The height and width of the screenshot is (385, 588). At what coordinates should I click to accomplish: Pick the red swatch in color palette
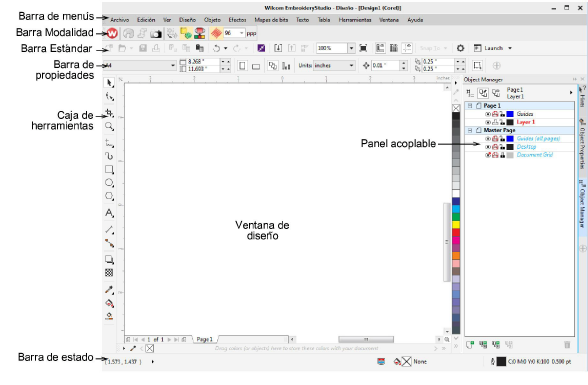[456, 232]
